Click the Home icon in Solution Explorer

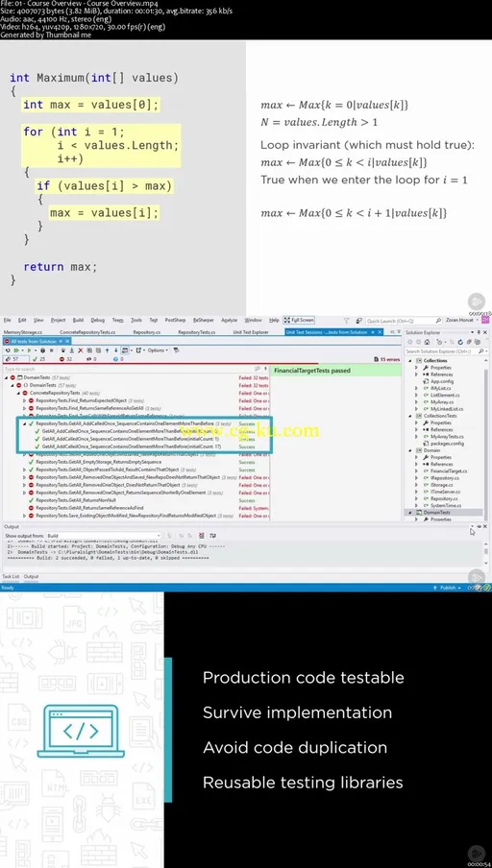point(427,342)
